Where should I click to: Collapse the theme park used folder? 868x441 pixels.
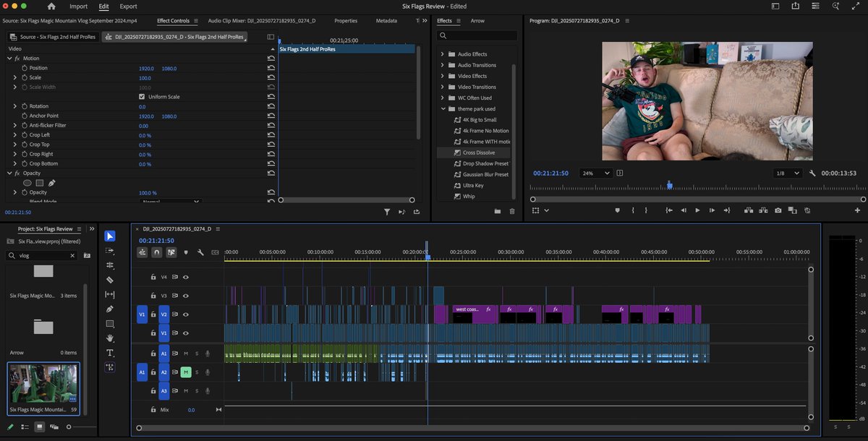point(443,109)
